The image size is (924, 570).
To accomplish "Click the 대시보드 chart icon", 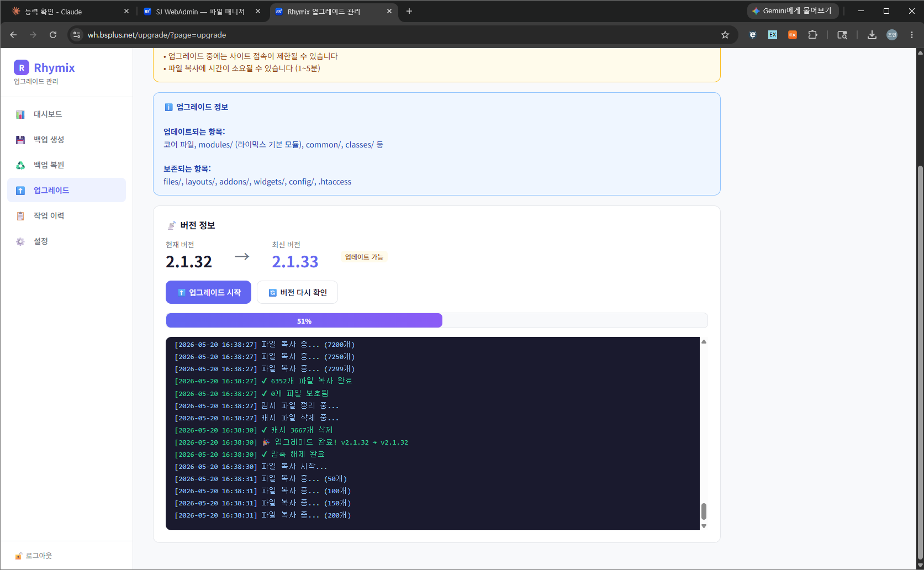I will (20, 114).
